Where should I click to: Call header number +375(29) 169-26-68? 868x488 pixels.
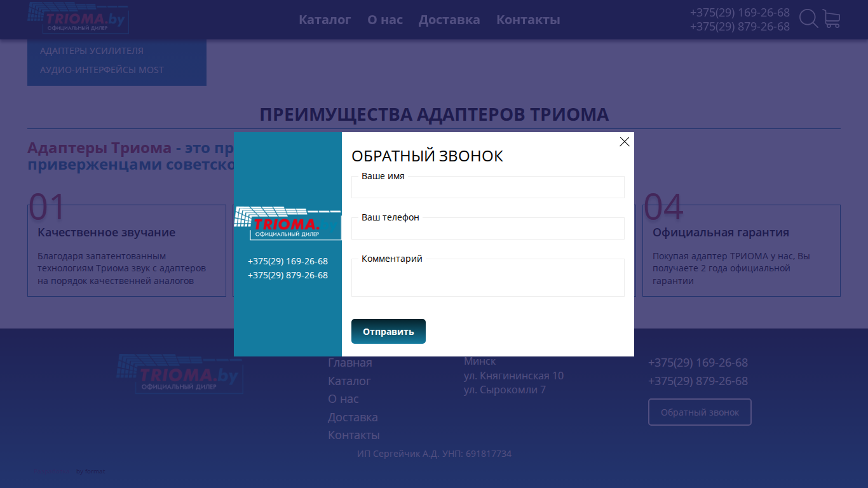[740, 13]
